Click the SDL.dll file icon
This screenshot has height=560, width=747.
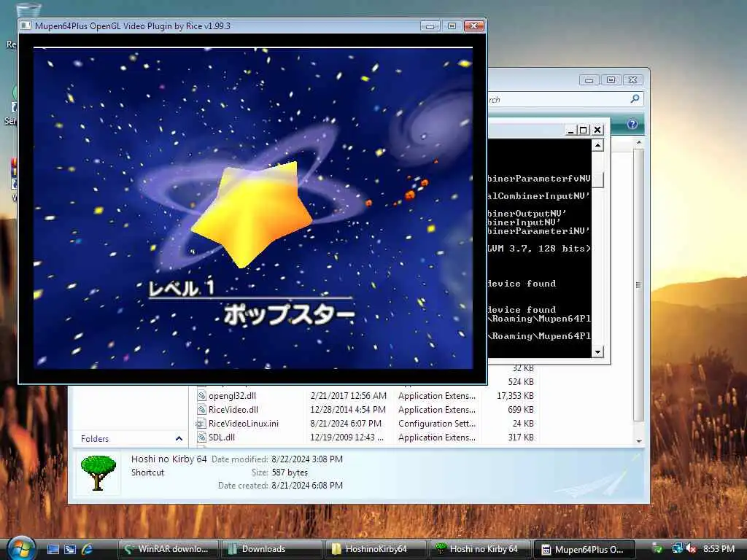click(x=201, y=437)
